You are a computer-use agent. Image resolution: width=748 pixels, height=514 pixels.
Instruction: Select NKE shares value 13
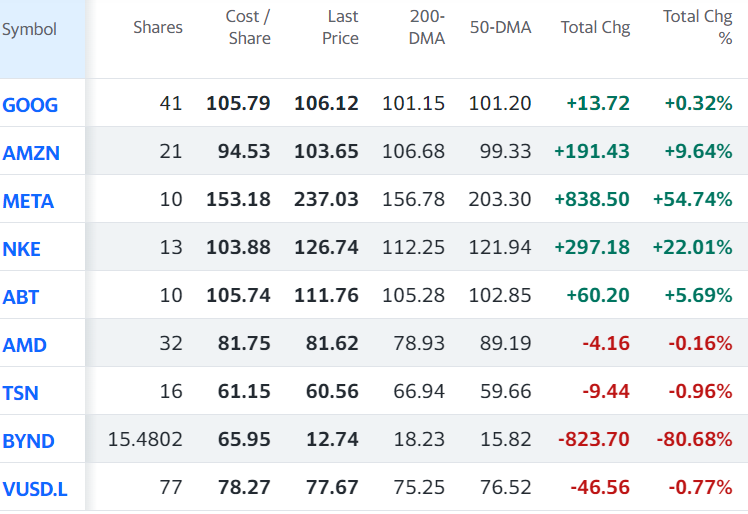pos(171,248)
